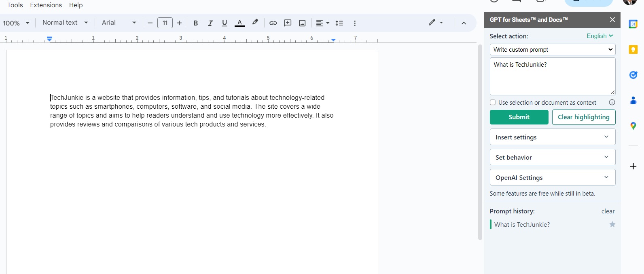Open the highlight color tool
This screenshot has height=274, width=644.
[255, 23]
